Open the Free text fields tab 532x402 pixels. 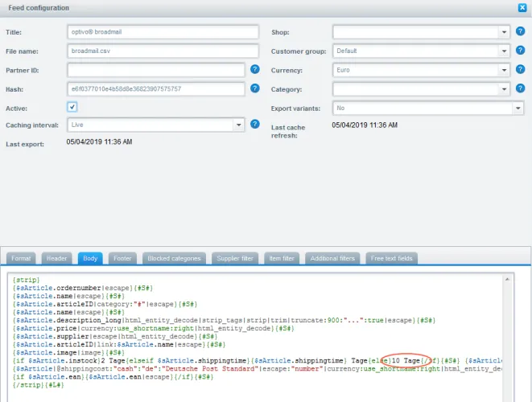pos(391,258)
